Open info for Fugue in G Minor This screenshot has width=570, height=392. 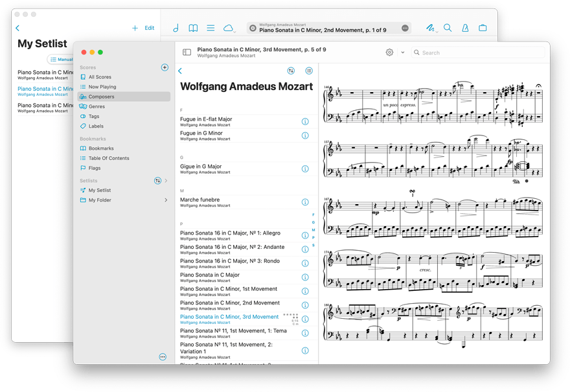[x=305, y=135]
